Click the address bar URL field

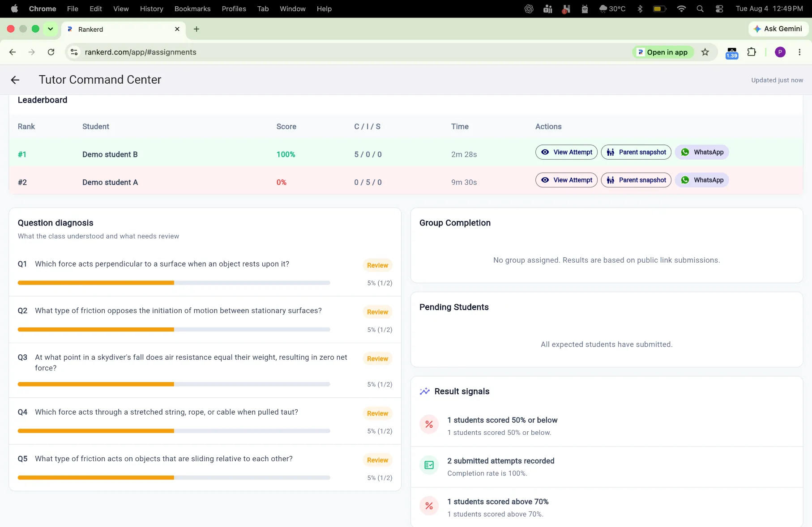pos(349,52)
